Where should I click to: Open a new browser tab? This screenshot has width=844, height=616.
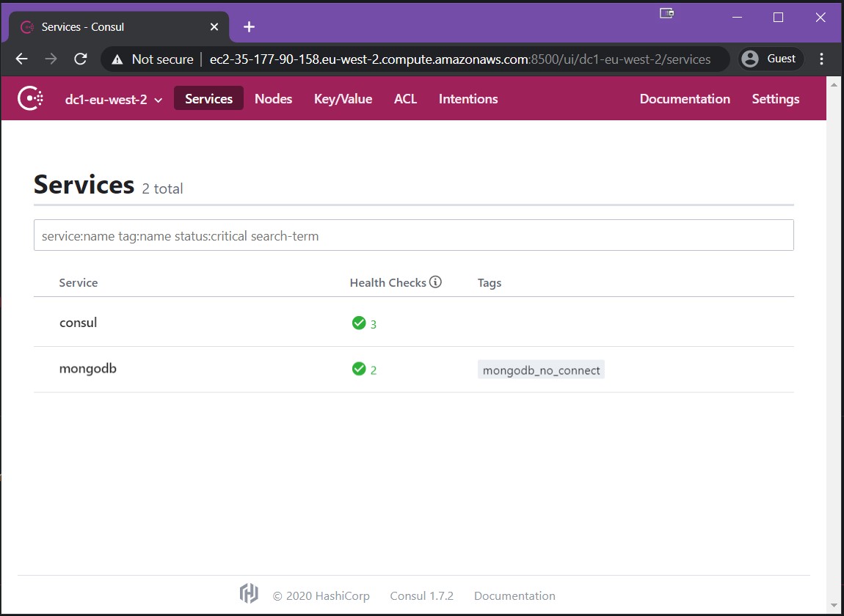click(x=249, y=27)
